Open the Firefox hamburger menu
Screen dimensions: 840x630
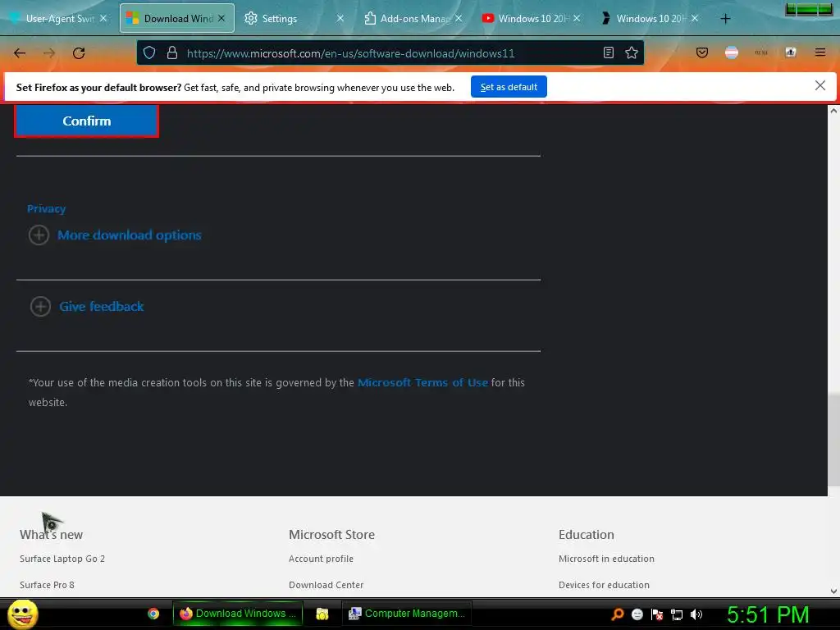pyautogui.click(x=820, y=52)
